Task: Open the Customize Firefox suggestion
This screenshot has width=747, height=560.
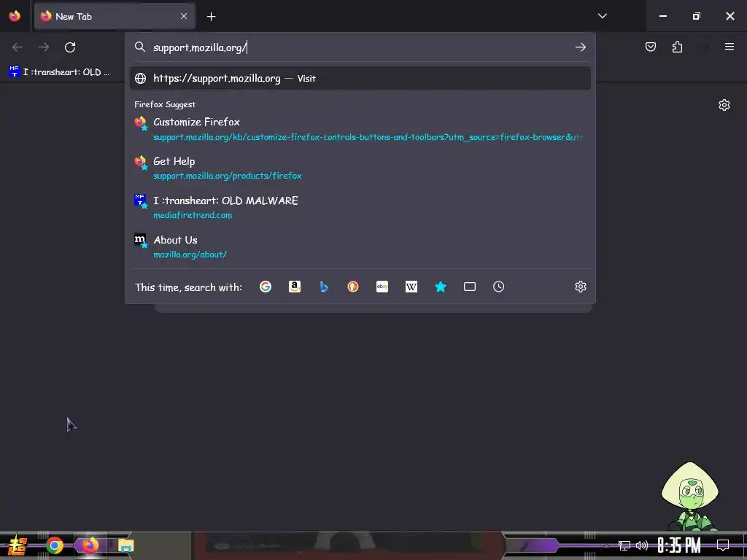Action: 360,129
